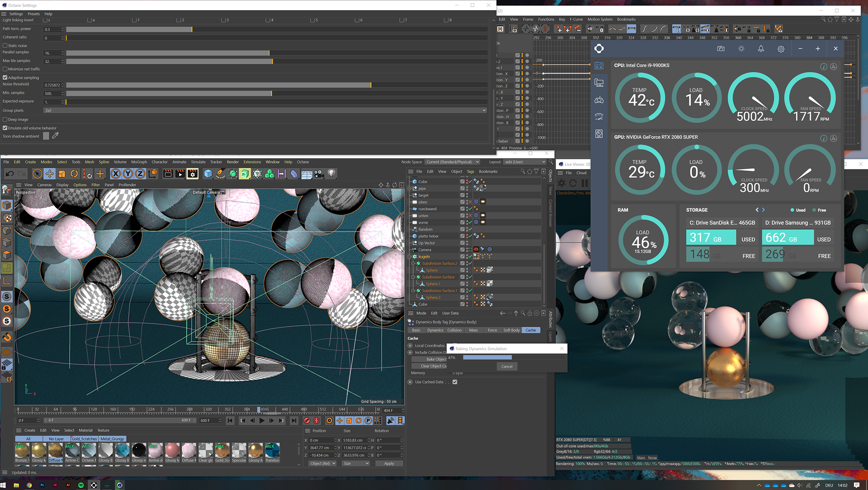
Task: Click the Undo arrow icon
Action: (x=10, y=174)
